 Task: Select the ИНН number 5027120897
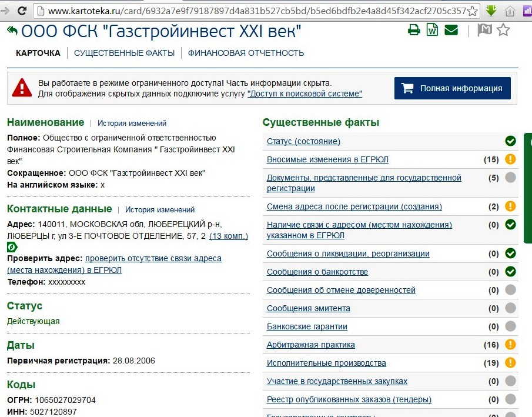tap(53, 412)
